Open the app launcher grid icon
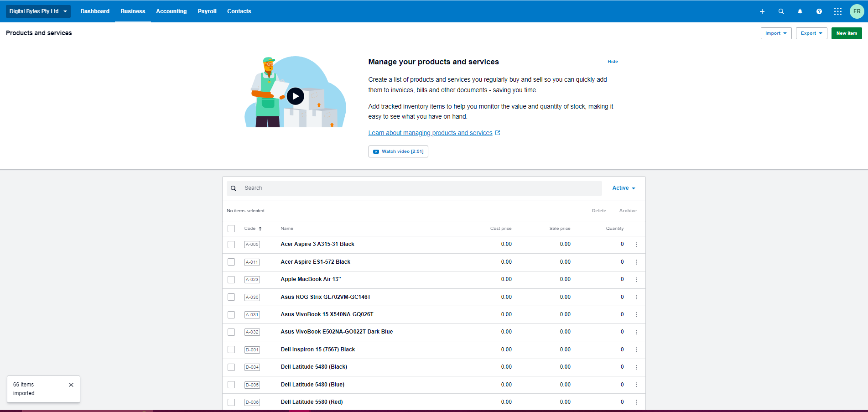 (838, 11)
